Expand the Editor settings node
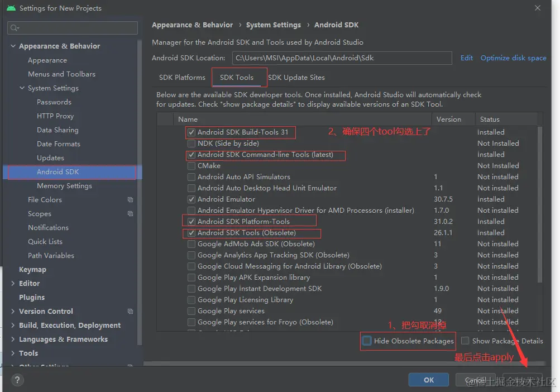The image size is (560, 392). click(x=13, y=283)
